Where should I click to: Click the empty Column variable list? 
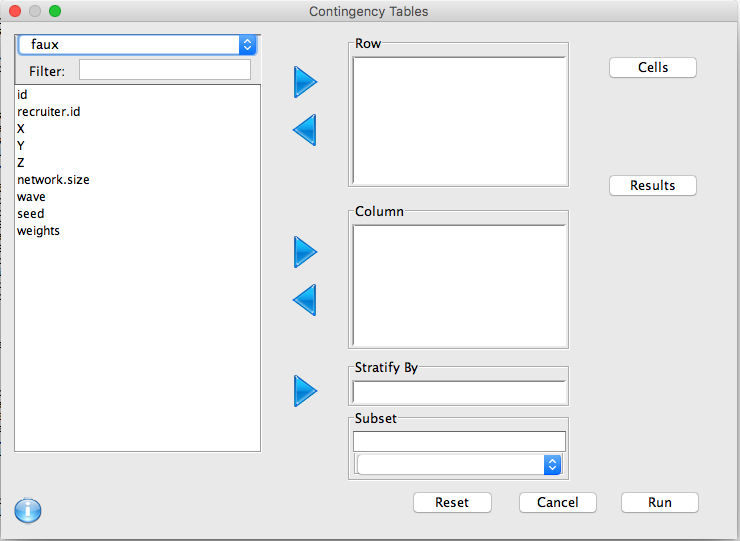pos(459,286)
